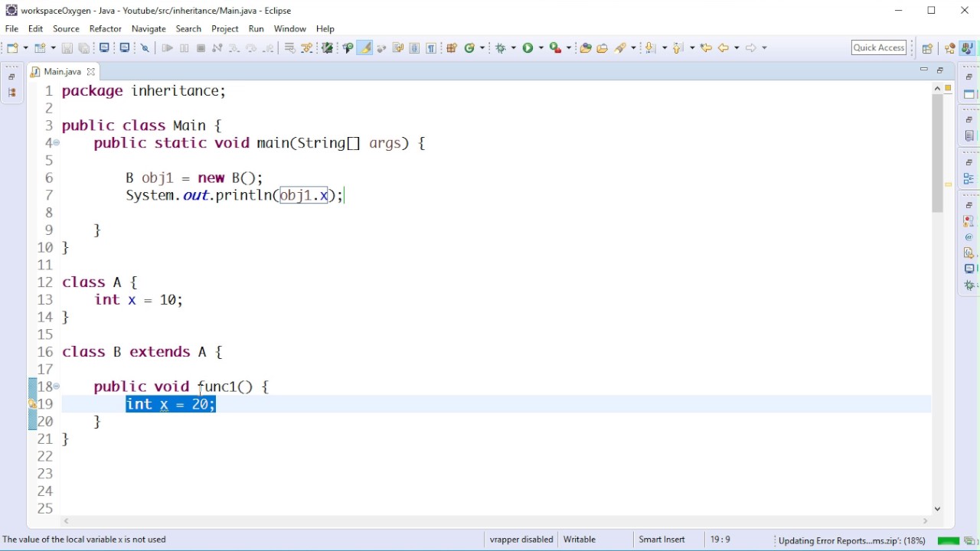Viewport: 980px width, 551px height.
Task: Select the Main.java editor tab
Action: (62, 71)
